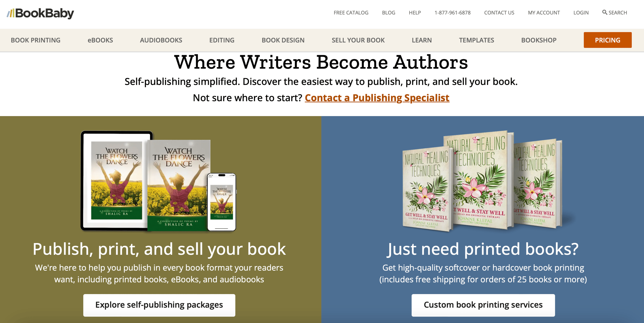Click the 1-877-961-6878 phone number
The image size is (644, 323).
452,13
